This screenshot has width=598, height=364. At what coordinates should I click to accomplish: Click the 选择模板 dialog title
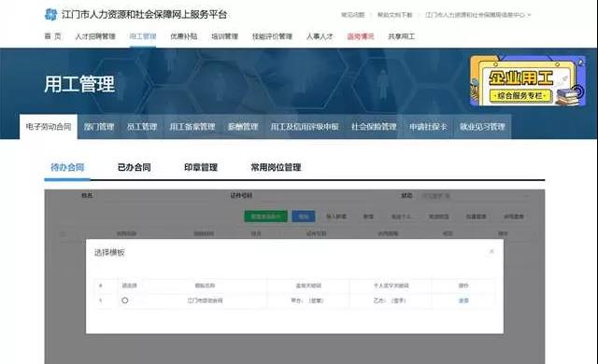(109, 252)
